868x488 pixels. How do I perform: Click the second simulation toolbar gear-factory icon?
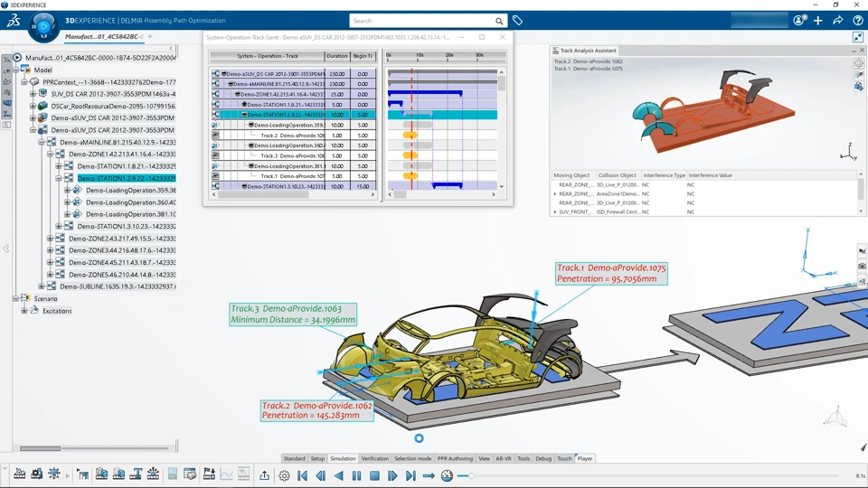(x=36, y=474)
